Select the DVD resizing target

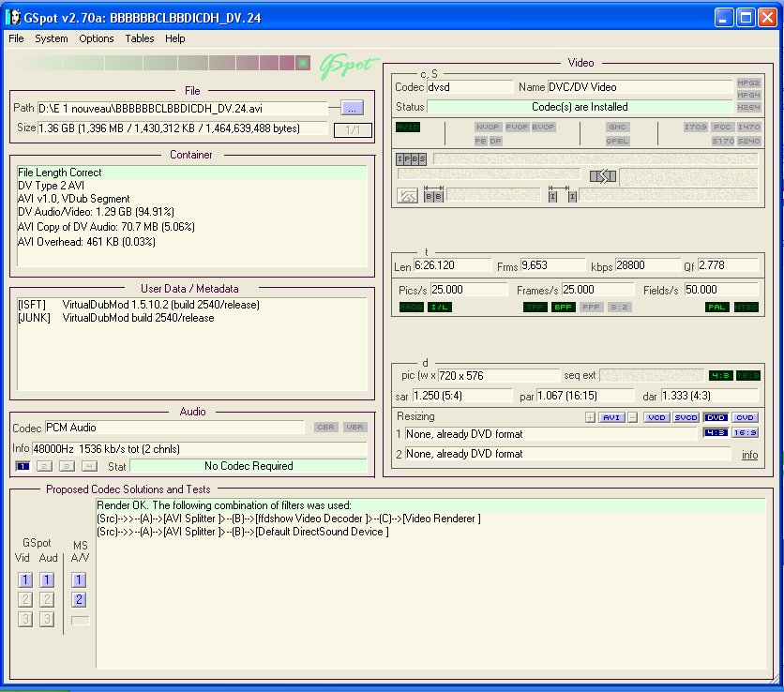(716, 417)
